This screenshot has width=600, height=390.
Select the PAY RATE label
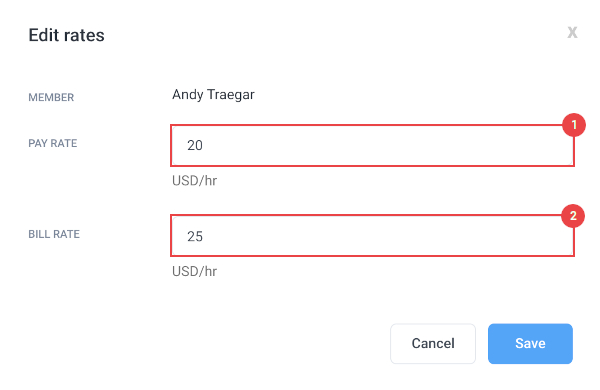coord(53,143)
